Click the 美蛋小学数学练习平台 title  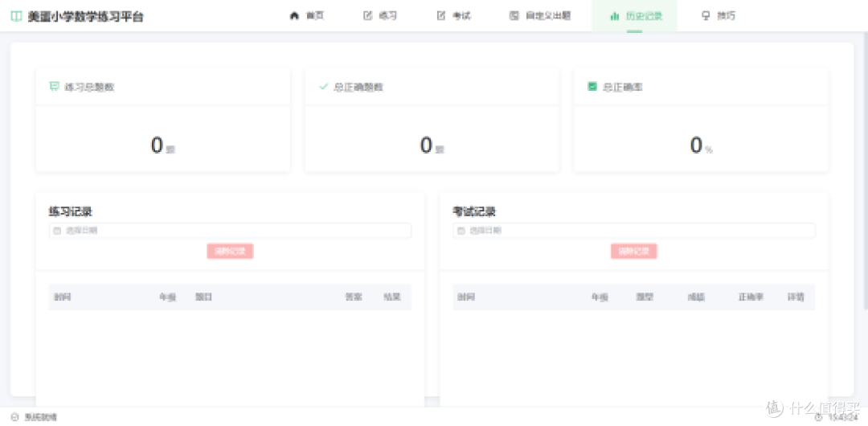click(86, 17)
